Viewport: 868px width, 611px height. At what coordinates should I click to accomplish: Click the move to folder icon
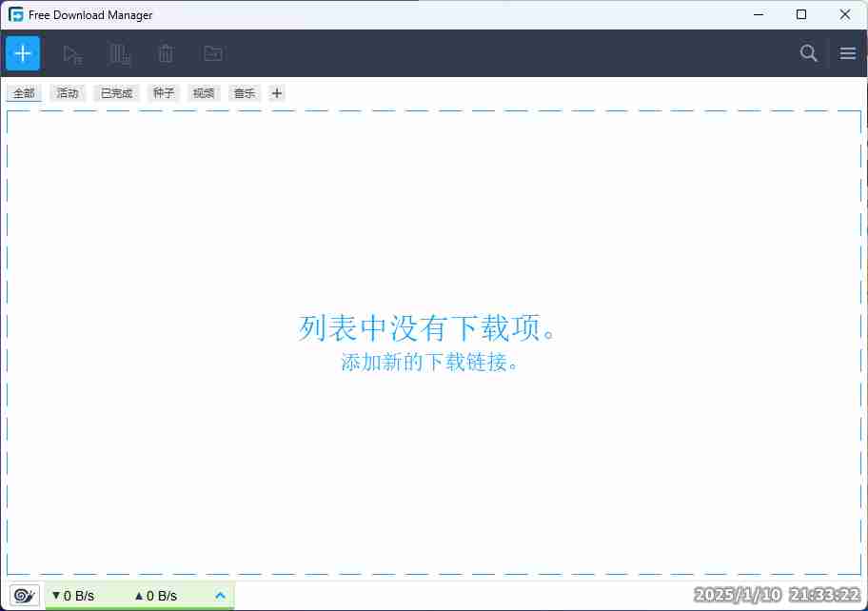point(213,54)
